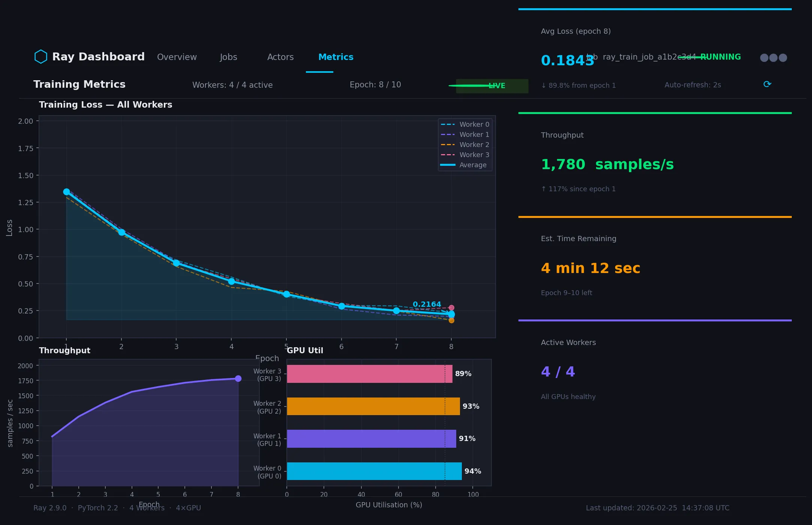Open the Auto-refresh 2s interval selector
Screen dimensions: 812x525
click(x=692, y=85)
